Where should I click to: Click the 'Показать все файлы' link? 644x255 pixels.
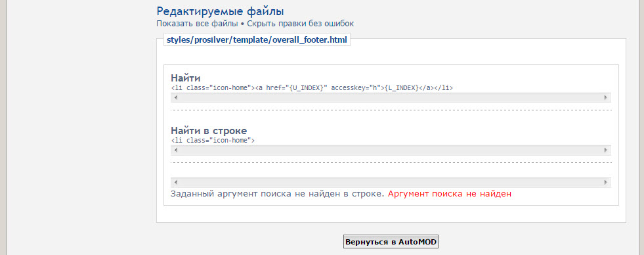click(x=197, y=24)
